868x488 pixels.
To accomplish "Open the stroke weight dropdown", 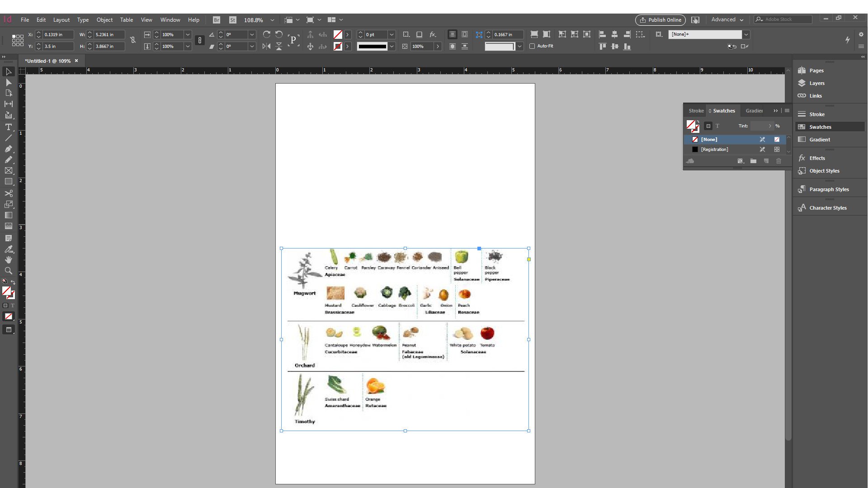I will coord(392,34).
